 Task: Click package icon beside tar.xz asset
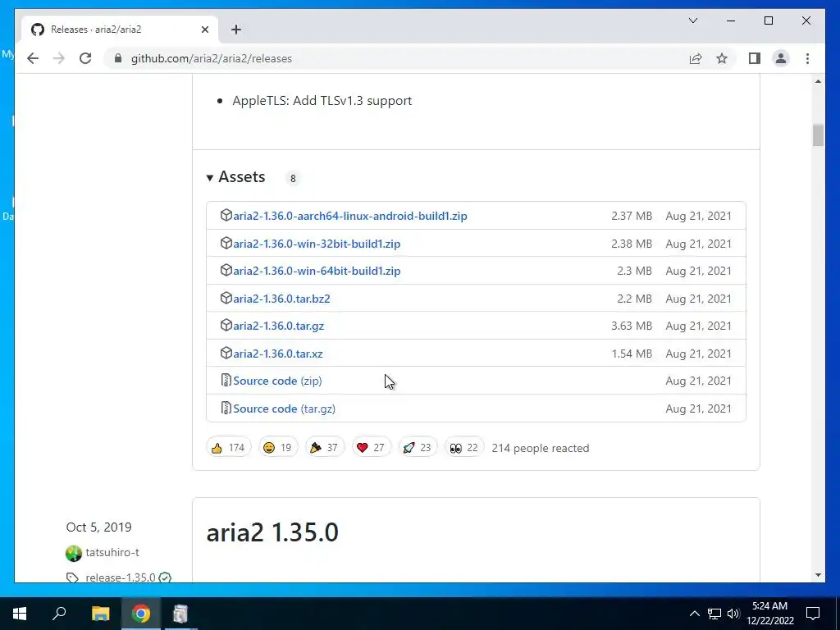pos(226,353)
